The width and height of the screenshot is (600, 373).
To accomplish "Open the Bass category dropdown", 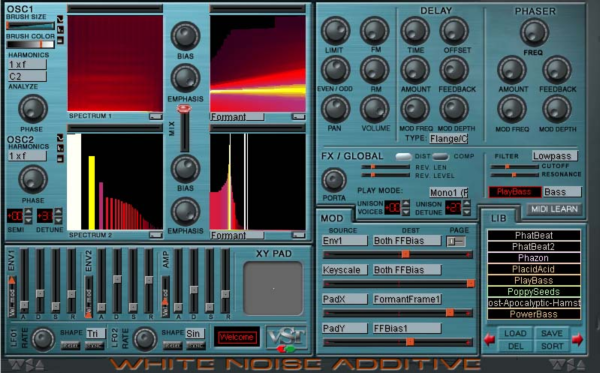I will pyautogui.click(x=562, y=192).
